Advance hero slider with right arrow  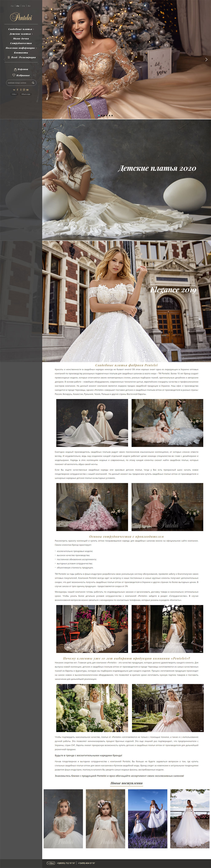point(206,59)
